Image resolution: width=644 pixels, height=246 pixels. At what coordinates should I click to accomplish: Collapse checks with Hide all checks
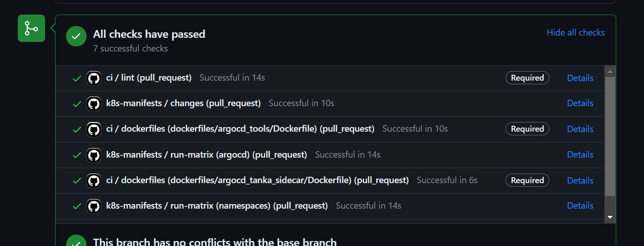[576, 32]
